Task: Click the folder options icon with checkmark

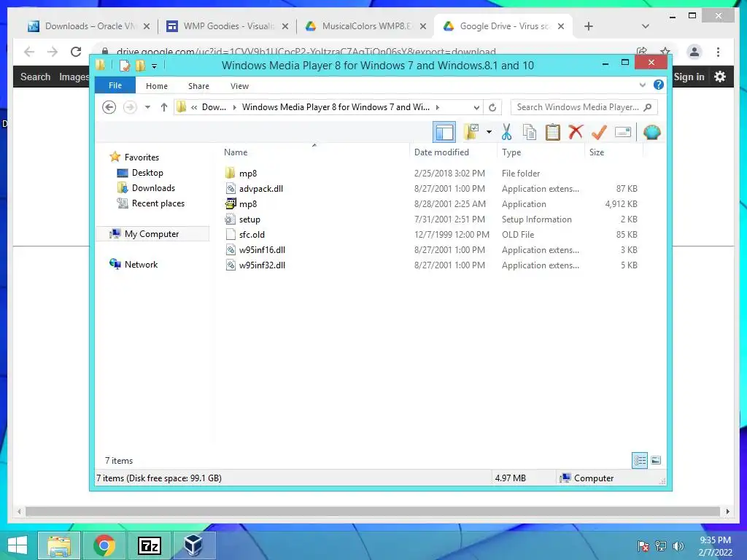Action: [x=471, y=132]
